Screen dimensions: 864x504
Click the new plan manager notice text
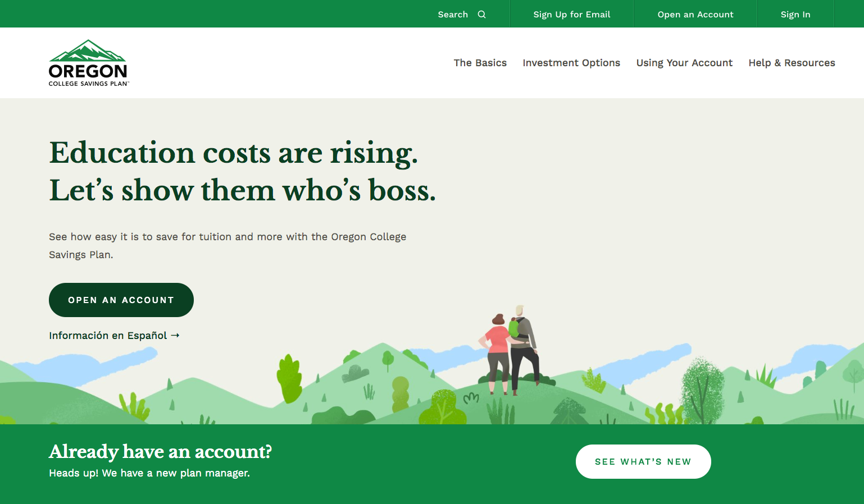pyautogui.click(x=149, y=473)
